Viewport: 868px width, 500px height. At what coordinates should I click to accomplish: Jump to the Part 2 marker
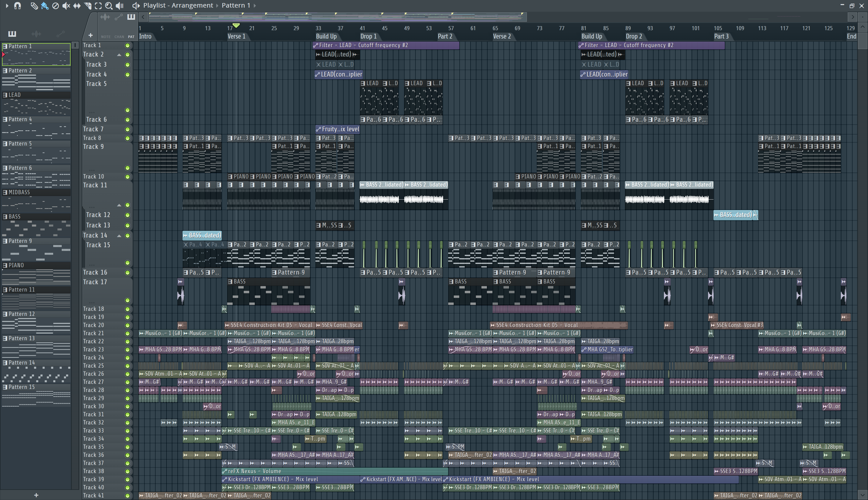tap(445, 37)
